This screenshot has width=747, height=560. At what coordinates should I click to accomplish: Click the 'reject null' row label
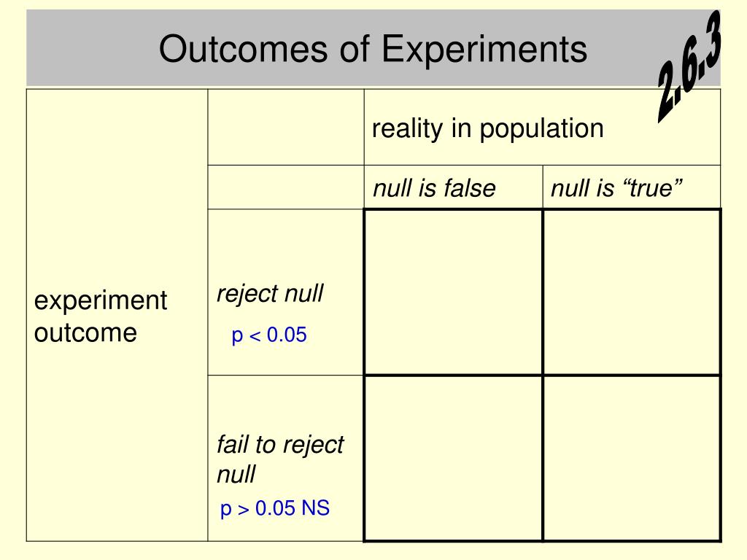pyautogui.click(x=270, y=293)
